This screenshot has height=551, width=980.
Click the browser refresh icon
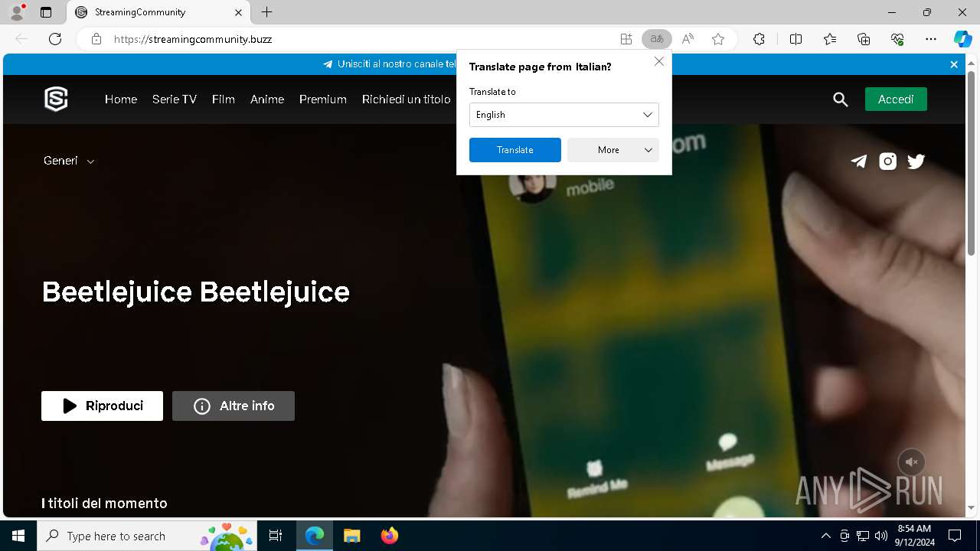[55, 39]
